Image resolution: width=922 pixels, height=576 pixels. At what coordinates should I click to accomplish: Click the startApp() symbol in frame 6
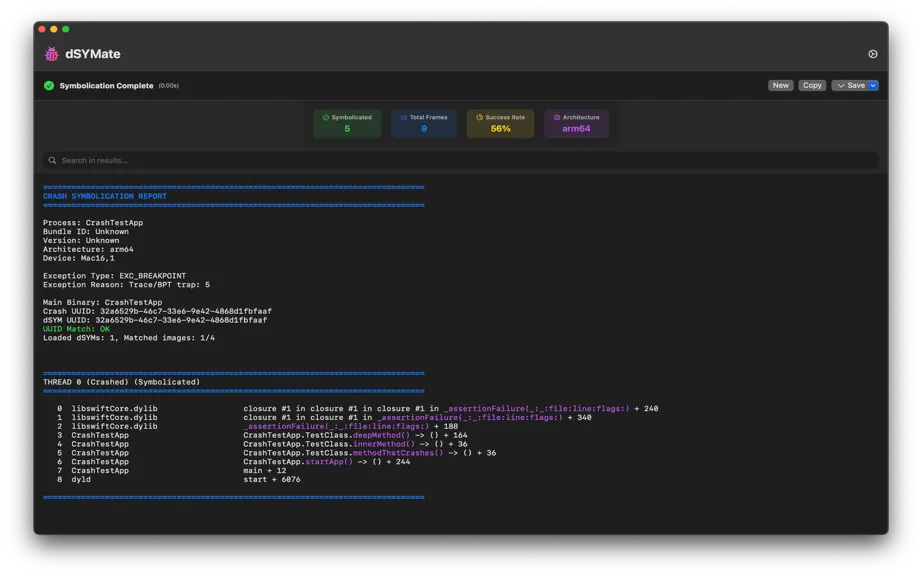click(329, 462)
